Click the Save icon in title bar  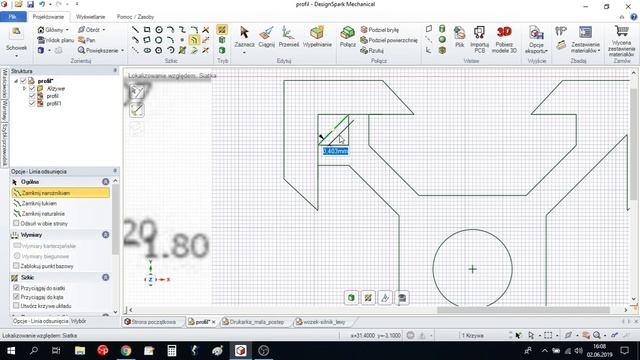pyautogui.click(x=30, y=4)
